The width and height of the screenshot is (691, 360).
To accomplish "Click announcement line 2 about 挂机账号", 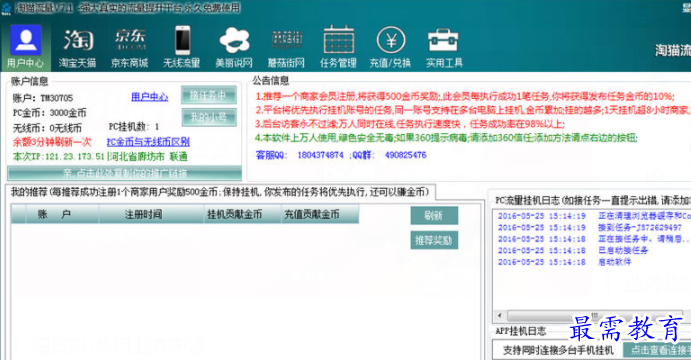I will (473, 110).
